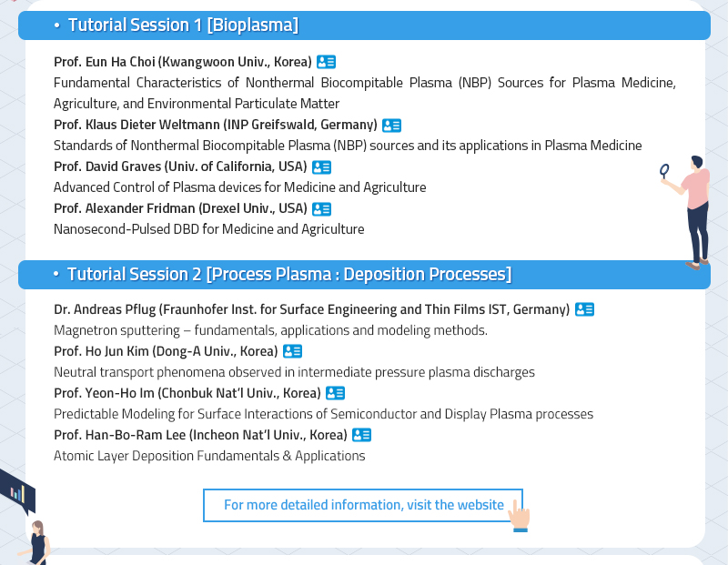Click the woman illustration at bottom left

[35, 542]
